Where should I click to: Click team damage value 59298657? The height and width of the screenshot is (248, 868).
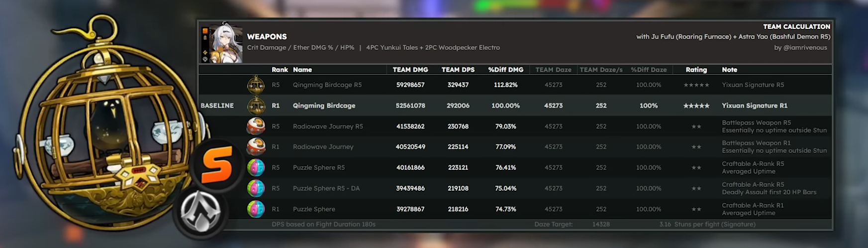click(410, 85)
